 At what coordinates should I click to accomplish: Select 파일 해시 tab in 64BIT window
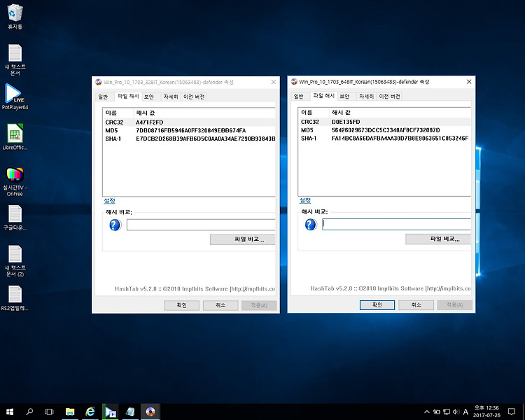pyautogui.click(x=324, y=96)
